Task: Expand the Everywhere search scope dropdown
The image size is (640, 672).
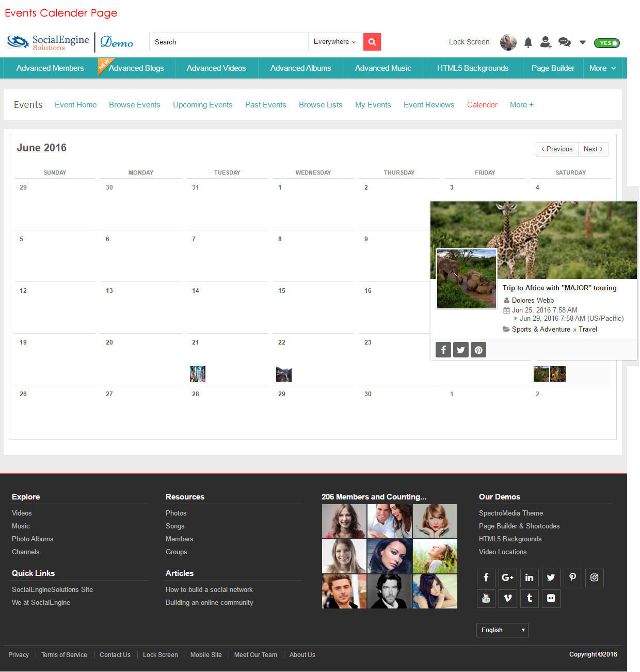Action: [x=335, y=42]
